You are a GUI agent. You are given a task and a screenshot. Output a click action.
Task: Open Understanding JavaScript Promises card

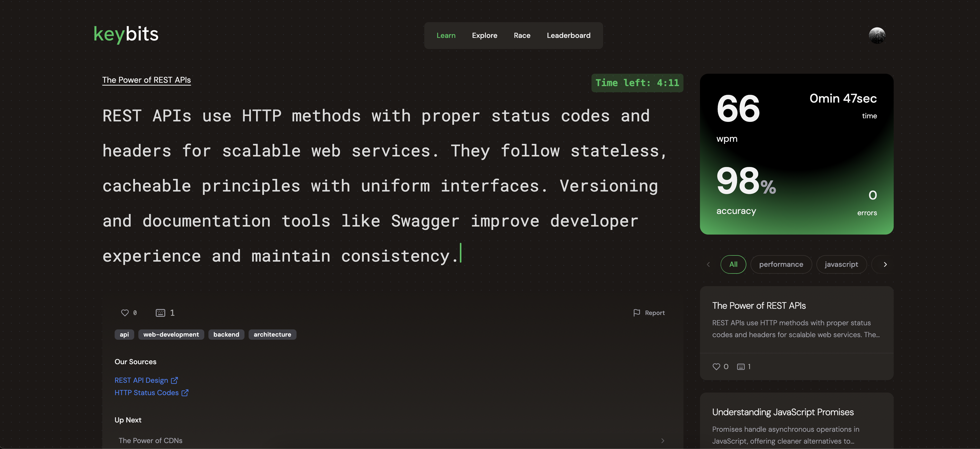coord(783,412)
